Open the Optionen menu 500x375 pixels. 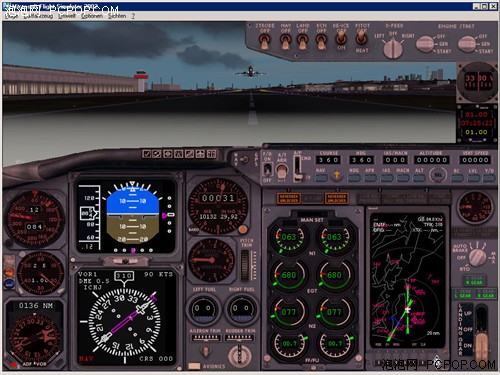point(92,16)
